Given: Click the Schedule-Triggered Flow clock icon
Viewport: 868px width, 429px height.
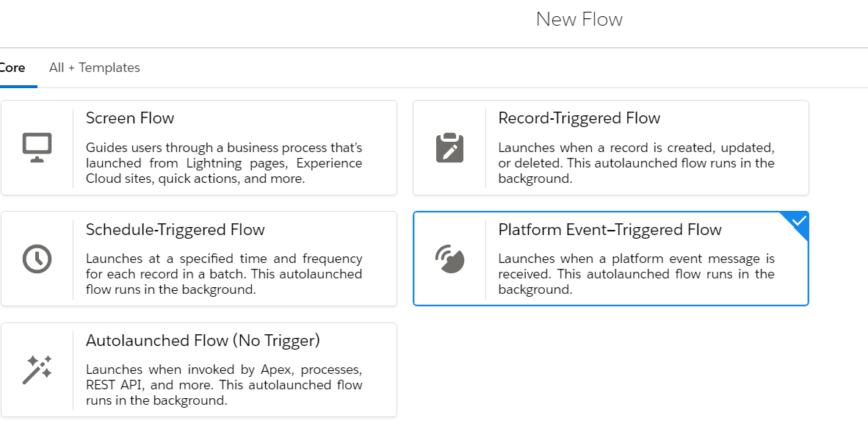Looking at the screenshot, I should click(37, 259).
